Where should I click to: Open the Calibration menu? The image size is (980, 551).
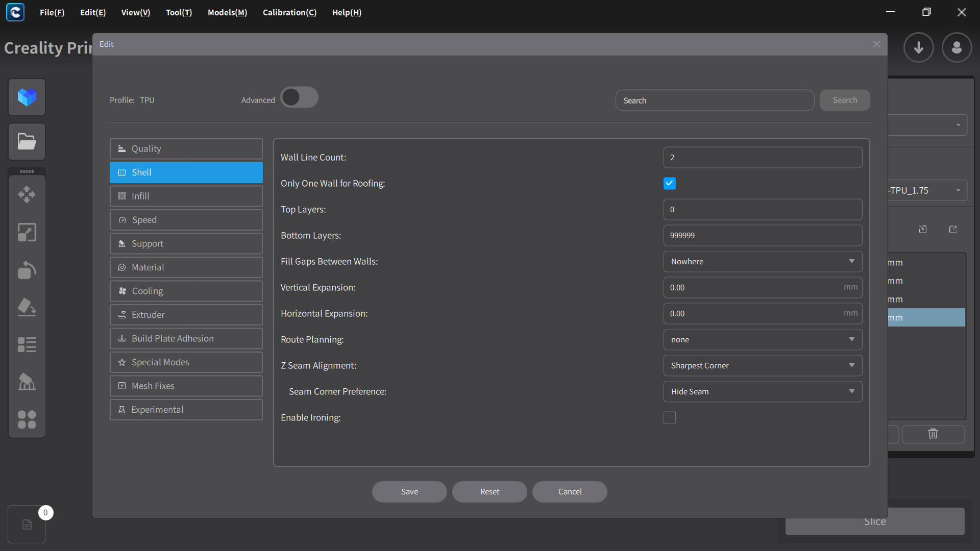pos(289,12)
